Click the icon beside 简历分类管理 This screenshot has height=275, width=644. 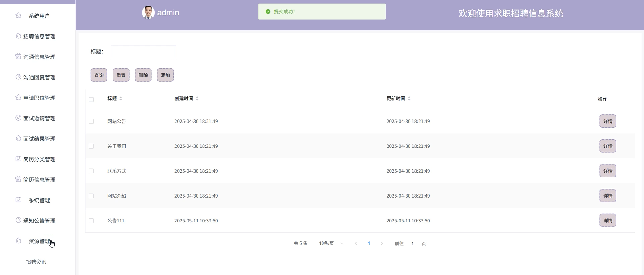(x=18, y=159)
